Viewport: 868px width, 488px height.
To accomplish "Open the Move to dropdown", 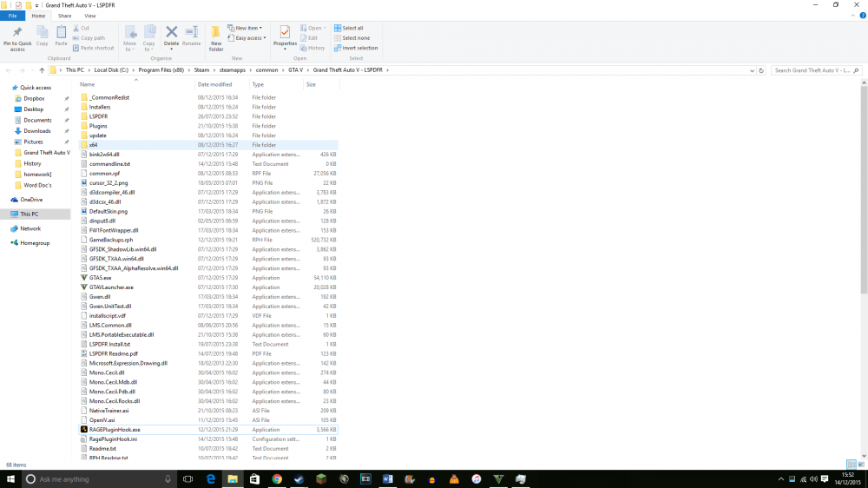I will [130, 39].
